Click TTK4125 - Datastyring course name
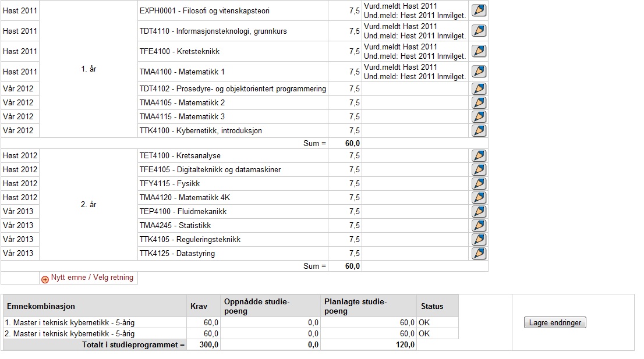 pos(177,254)
